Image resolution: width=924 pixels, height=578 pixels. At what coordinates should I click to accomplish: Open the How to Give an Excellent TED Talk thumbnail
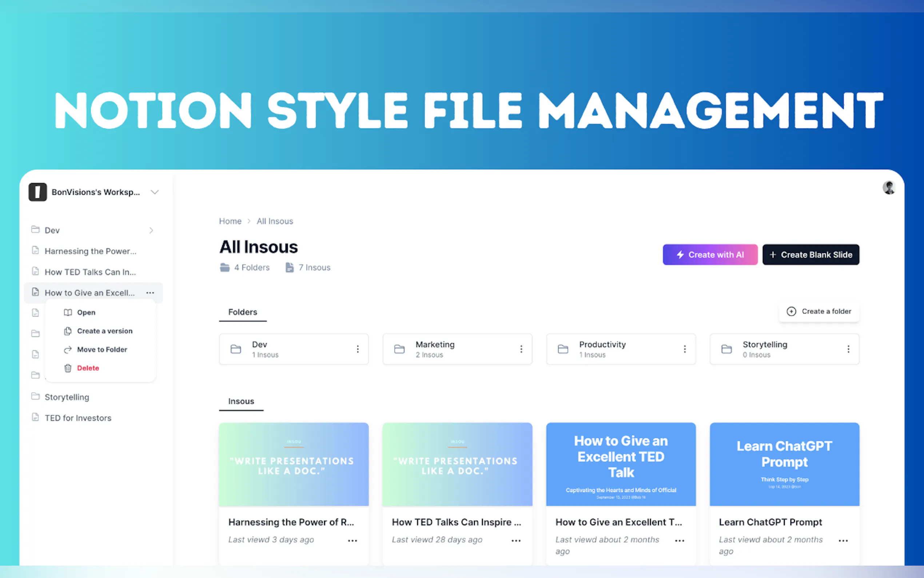(x=621, y=464)
